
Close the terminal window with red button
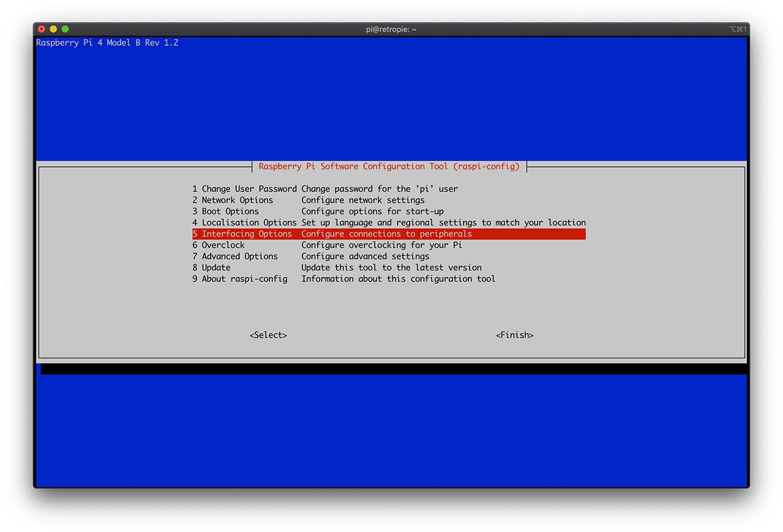(42, 29)
